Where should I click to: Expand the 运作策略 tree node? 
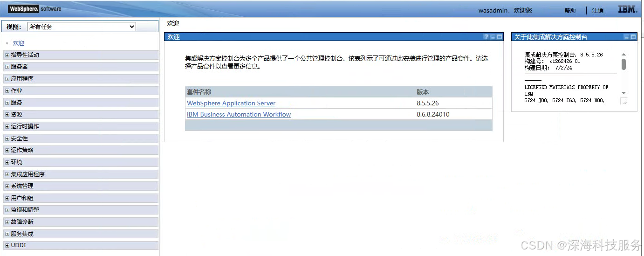click(7, 150)
